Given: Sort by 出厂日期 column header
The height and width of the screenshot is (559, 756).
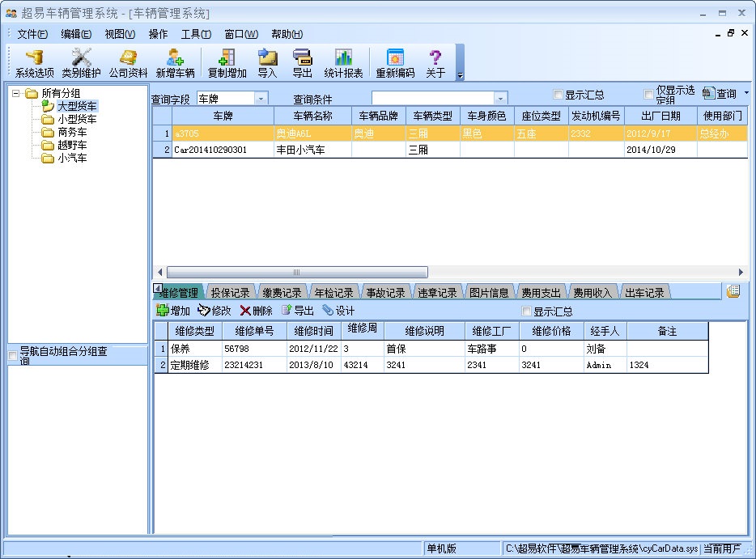Looking at the screenshot, I should 660,116.
